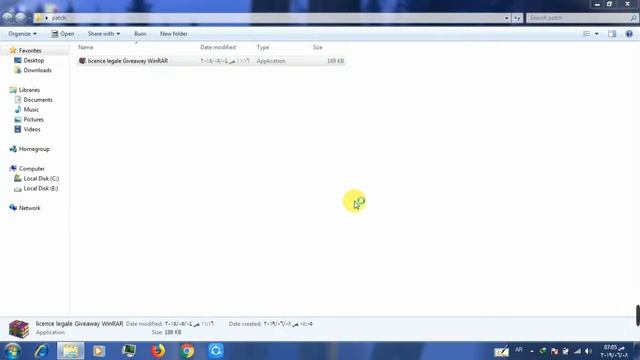
Task: Open Downloads in the navigation pane
Action: coord(38,70)
